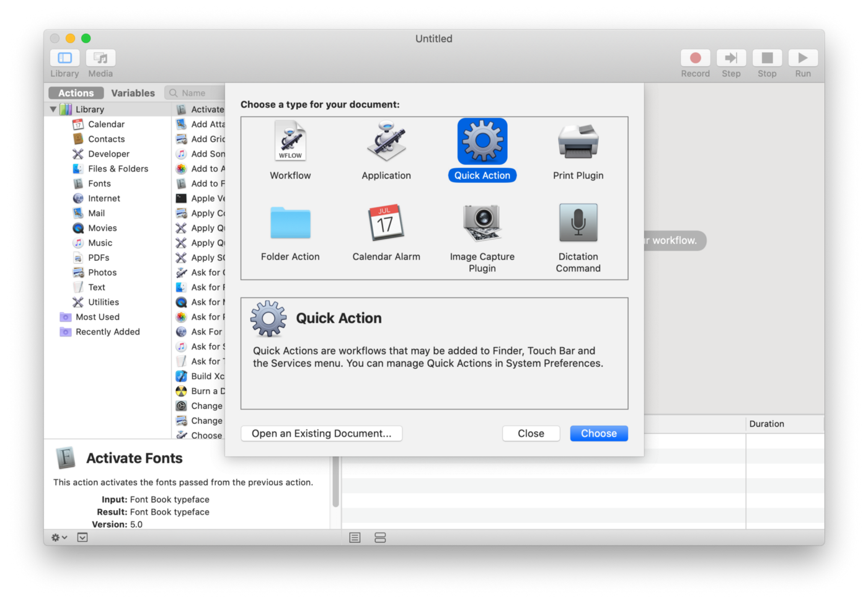Select the Add Atta action row

click(x=200, y=124)
